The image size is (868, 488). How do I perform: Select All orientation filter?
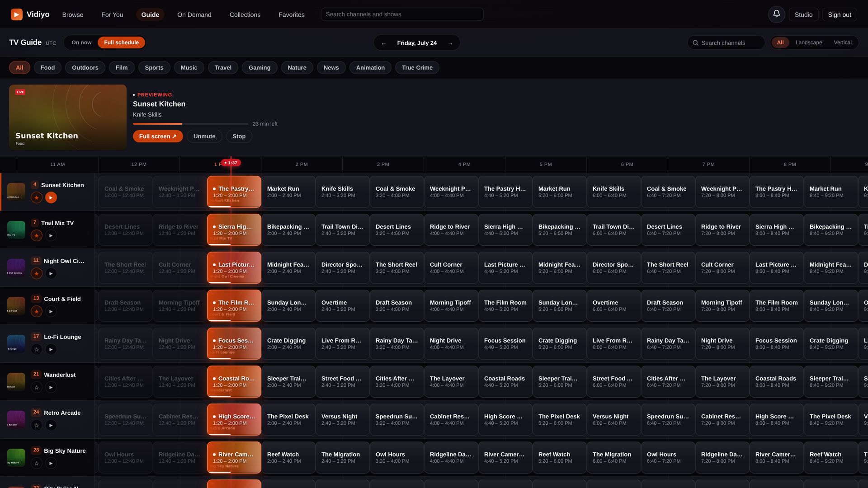pos(780,42)
